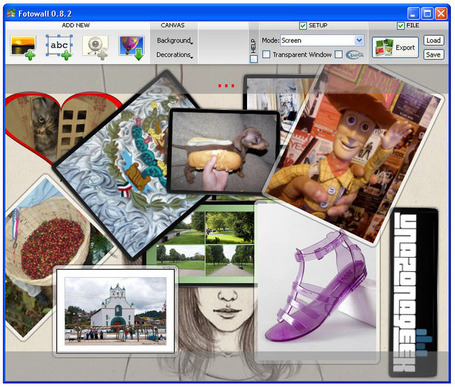
Task: Download web pictures with the balloon icon
Action: [x=131, y=48]
